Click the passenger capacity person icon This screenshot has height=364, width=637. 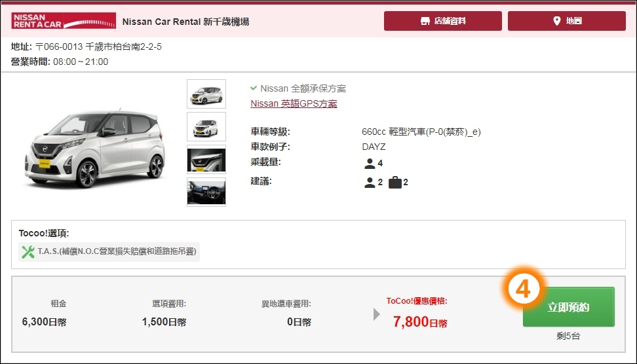click(x=370, y=163)
